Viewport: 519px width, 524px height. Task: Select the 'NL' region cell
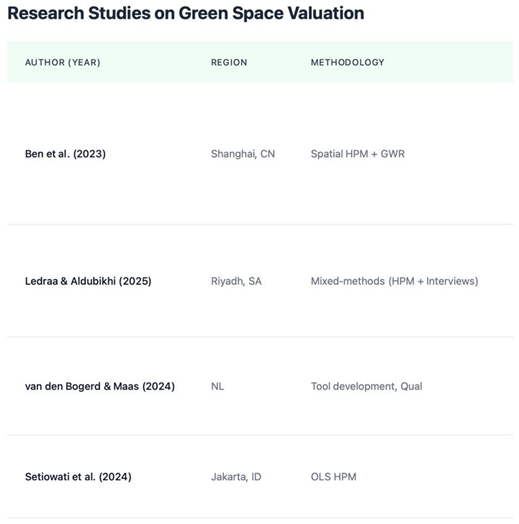218,386
